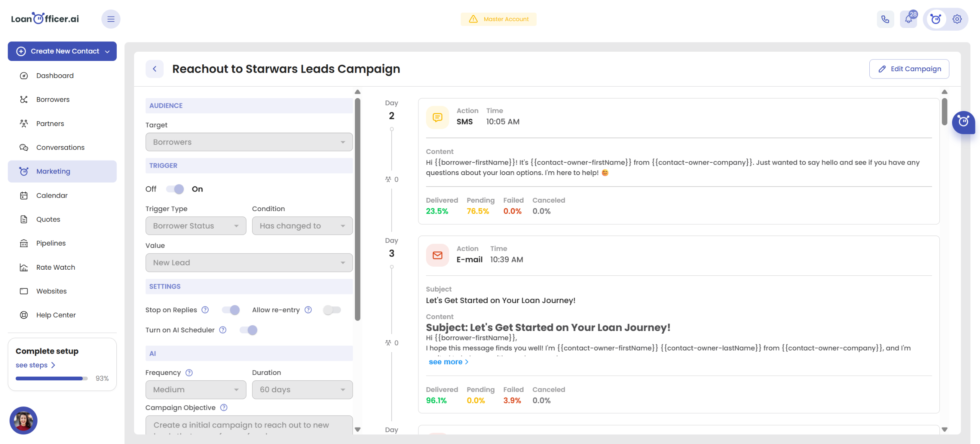Go back using the left arrow
The height and width of the screenshot is (444, 980).
(x=154, y=69)
